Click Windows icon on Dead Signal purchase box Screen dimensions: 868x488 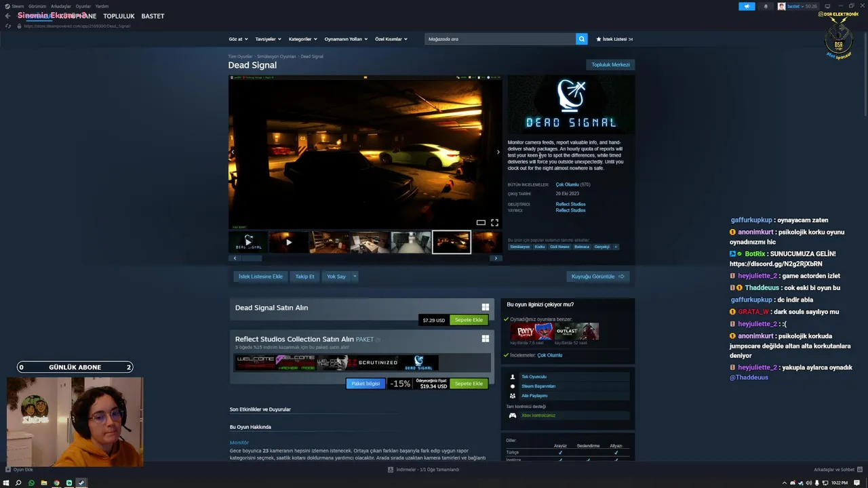(486, 307)
